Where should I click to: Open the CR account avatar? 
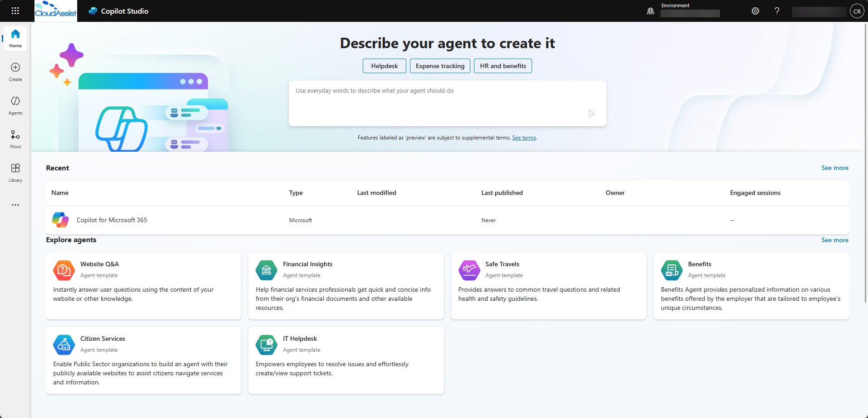(x=857, y=11)
